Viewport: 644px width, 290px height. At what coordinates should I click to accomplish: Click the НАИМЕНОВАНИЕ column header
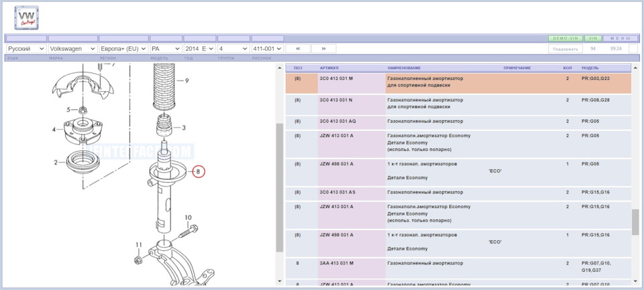[404, 68]
